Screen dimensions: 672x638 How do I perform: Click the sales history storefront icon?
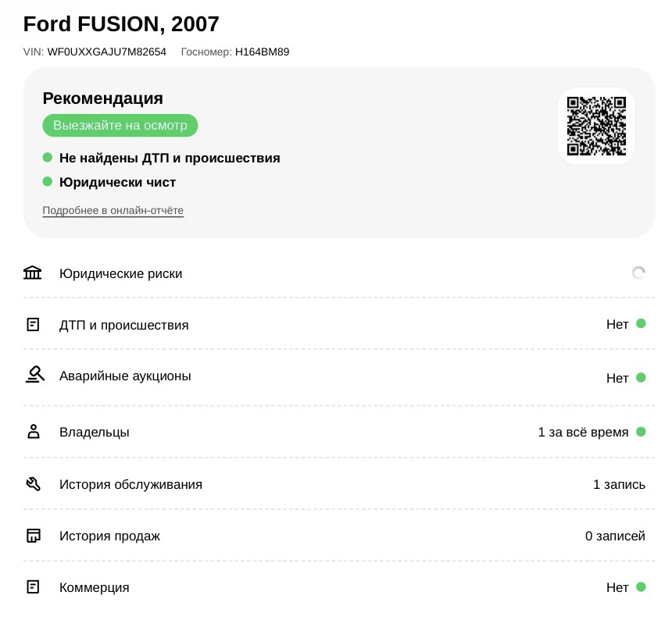coord(34,536)
